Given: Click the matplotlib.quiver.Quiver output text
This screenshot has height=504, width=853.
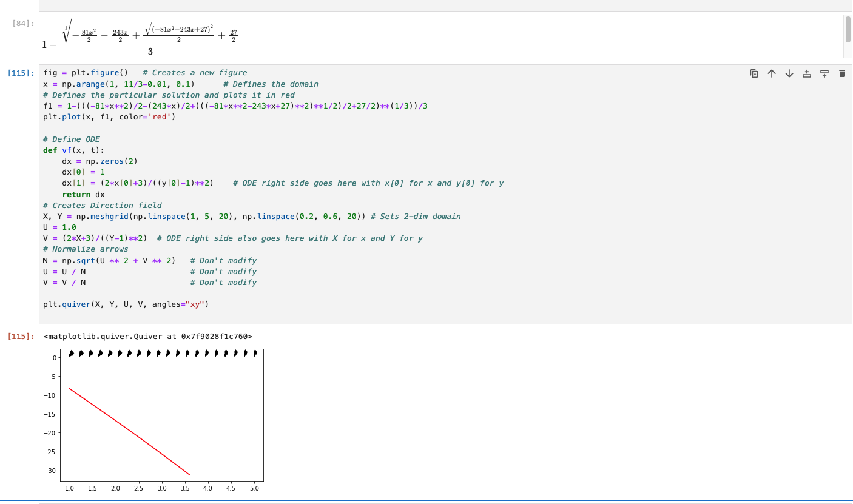Looking at the screenshot, I should pyautogui.click(x=146, y=335).
